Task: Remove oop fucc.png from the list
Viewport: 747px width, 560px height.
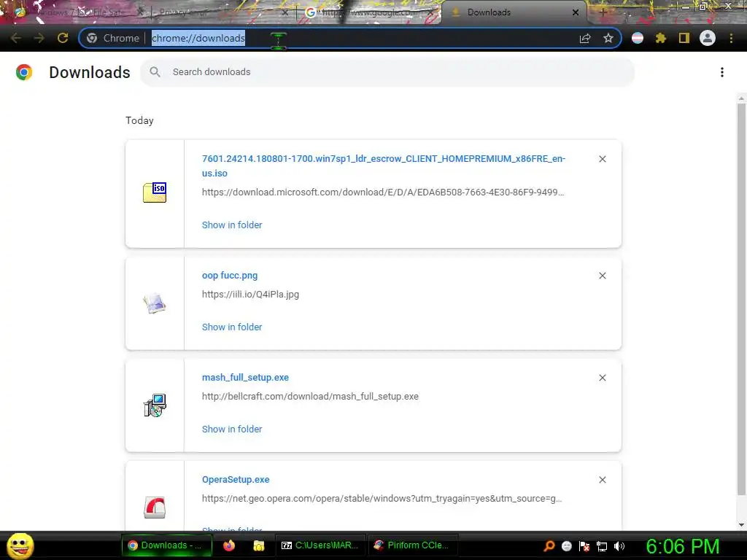Action: click(x=602, y=276)
